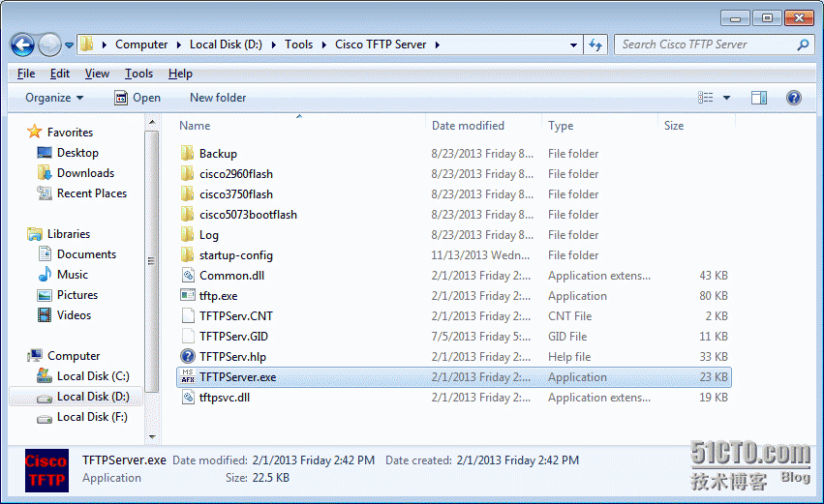Select the Backup folder icon
The height and width of the screenshot is (504, 824).
187,153
